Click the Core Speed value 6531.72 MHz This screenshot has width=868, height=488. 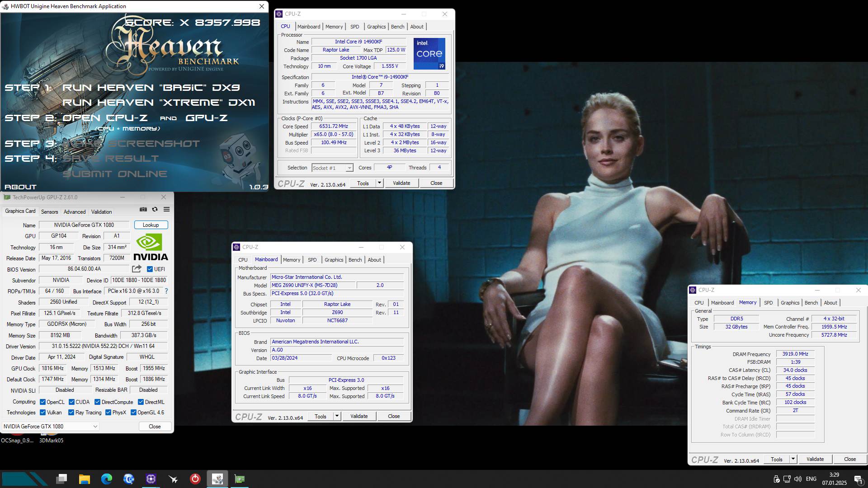pos(334,127)
